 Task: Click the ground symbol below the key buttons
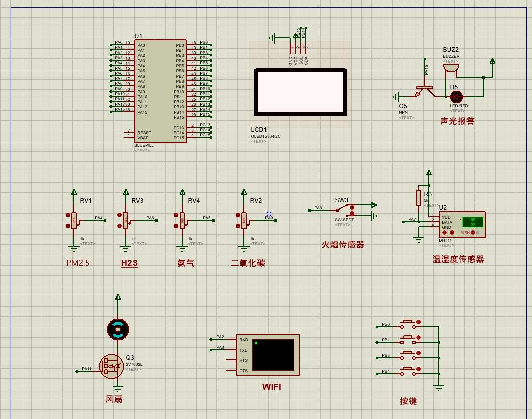point(439,388)
